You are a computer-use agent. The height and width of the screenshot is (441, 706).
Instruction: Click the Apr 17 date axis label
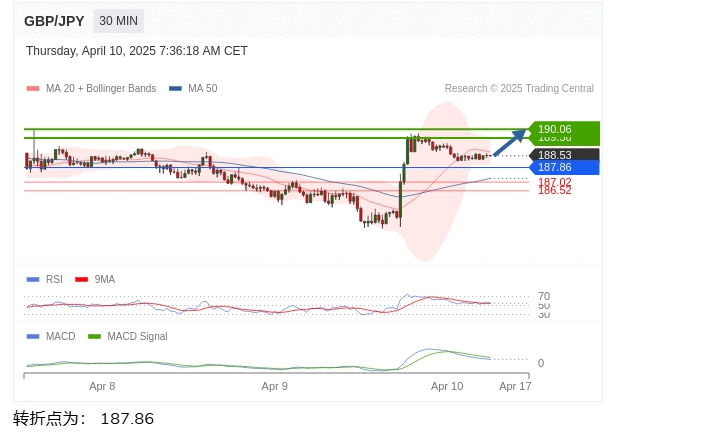[x=515, y=386]
